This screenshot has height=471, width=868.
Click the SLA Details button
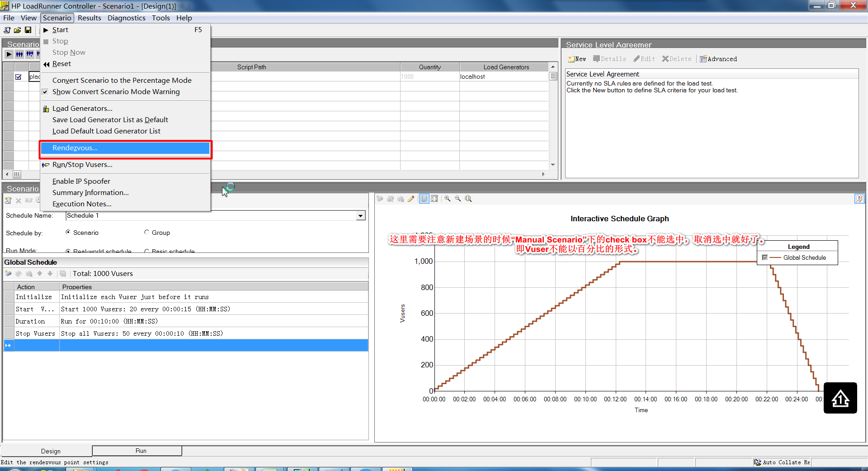click(x=609, y=59)
